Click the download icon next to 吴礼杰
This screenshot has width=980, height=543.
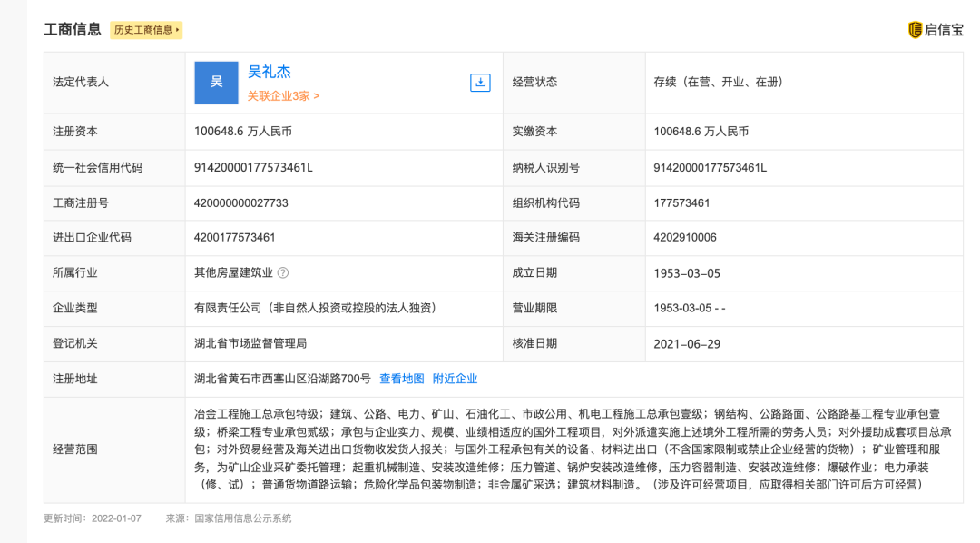pos(480,83)
